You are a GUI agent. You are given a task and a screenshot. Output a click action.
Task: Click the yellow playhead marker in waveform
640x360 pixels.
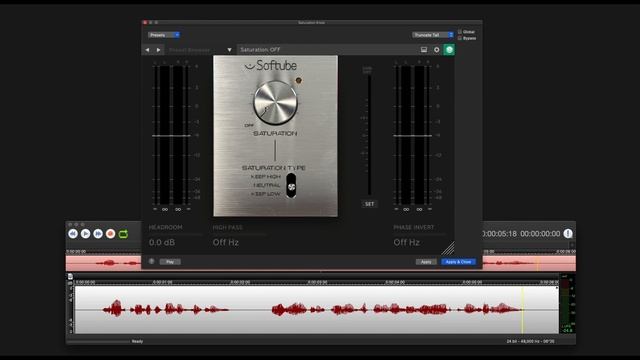click(x=522, y=310)
